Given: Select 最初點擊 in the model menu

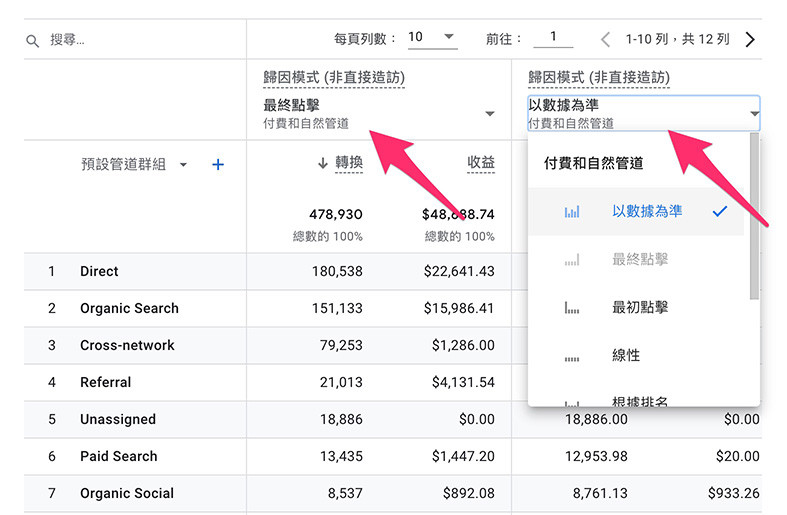Looking at the screenshot, I should coord(636,308).
